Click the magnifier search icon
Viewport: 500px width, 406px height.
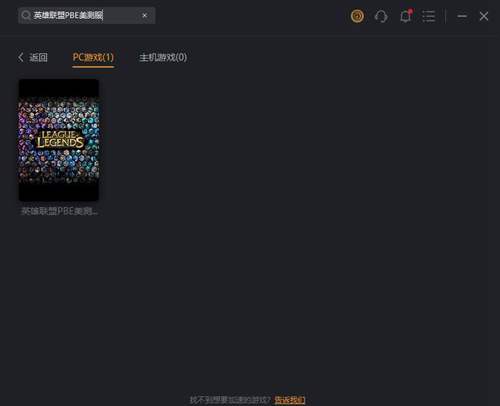(26, 15)
